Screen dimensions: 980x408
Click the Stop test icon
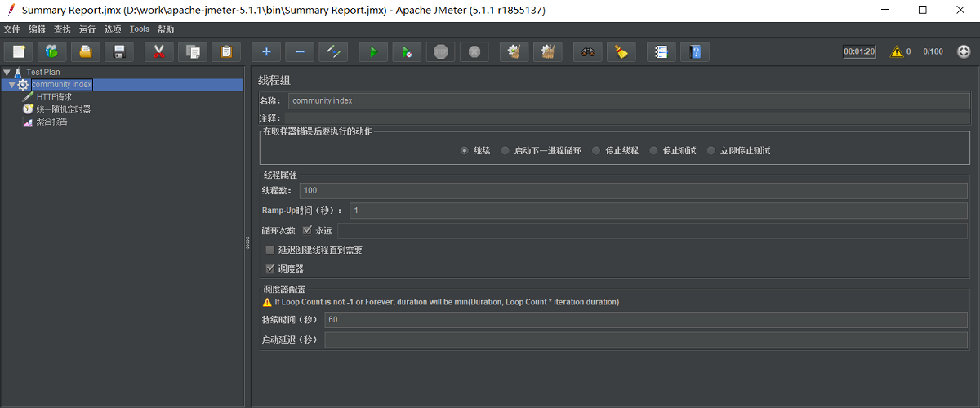click(x=440, y=51)
